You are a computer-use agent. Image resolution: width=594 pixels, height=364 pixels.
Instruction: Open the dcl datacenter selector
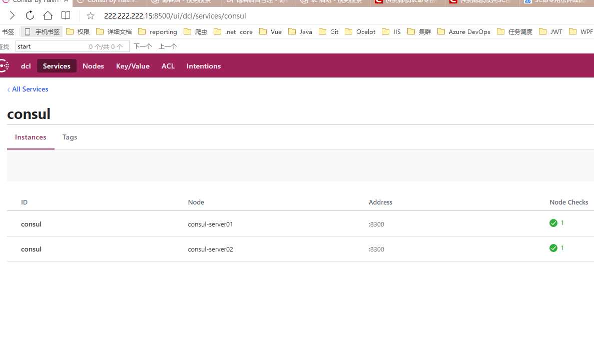click(26, 66)
